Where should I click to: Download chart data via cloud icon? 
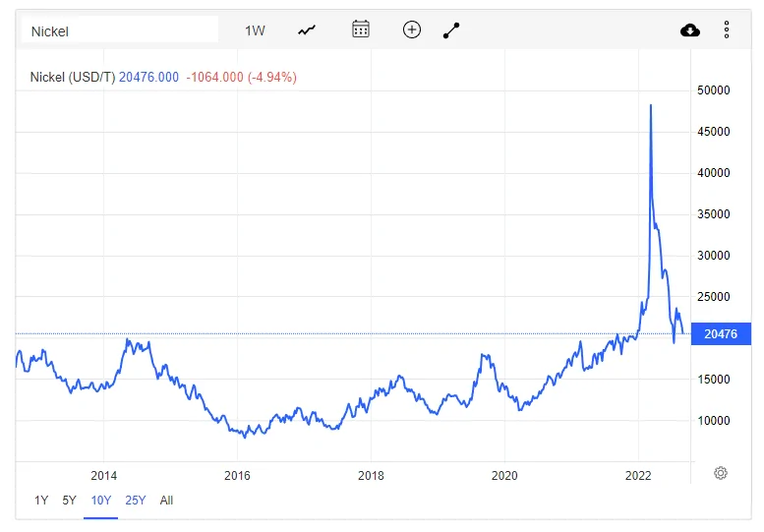click(x=690, y=30)
